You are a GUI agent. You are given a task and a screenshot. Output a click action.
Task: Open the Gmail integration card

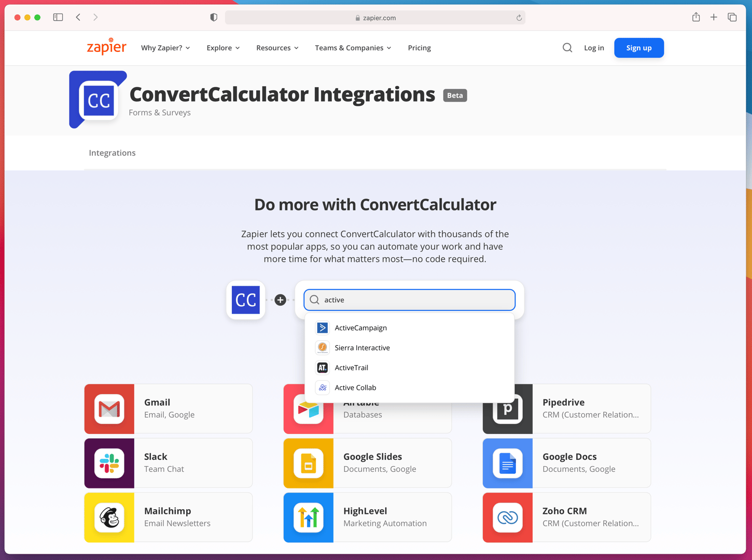[169, 409]
